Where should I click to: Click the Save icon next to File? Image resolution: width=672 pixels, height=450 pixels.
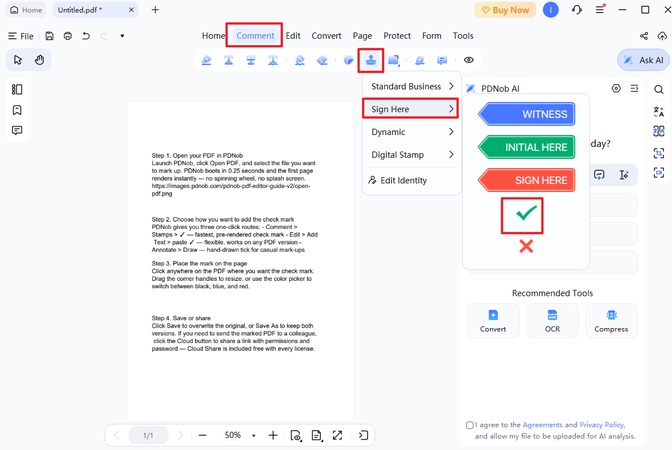(50, 36)
